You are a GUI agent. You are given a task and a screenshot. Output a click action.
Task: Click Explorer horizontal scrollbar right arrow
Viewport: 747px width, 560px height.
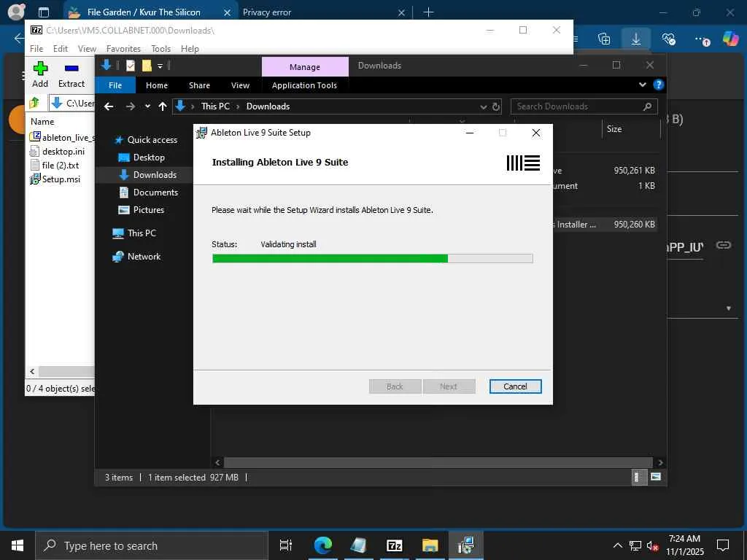click(659, 462)
